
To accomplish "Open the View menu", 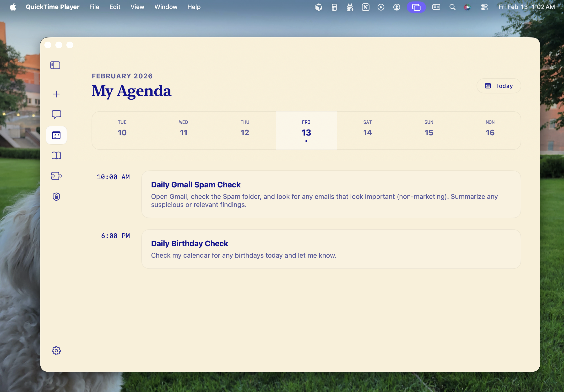I will [x=137, y=7].
